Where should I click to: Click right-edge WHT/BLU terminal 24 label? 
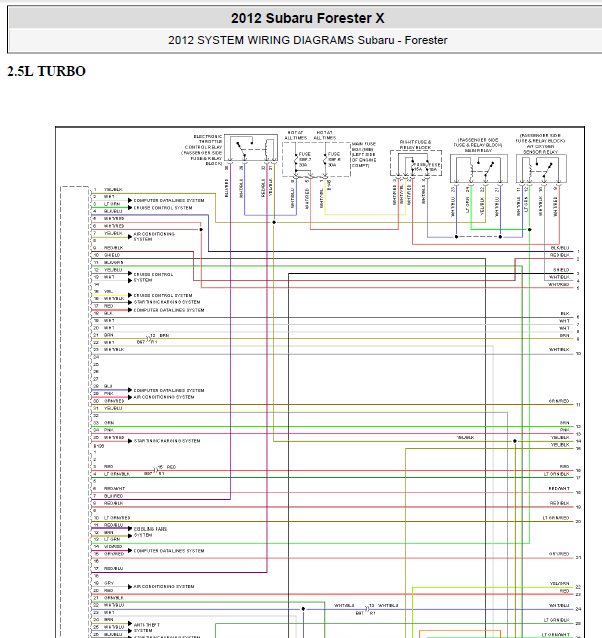[559, 606]
